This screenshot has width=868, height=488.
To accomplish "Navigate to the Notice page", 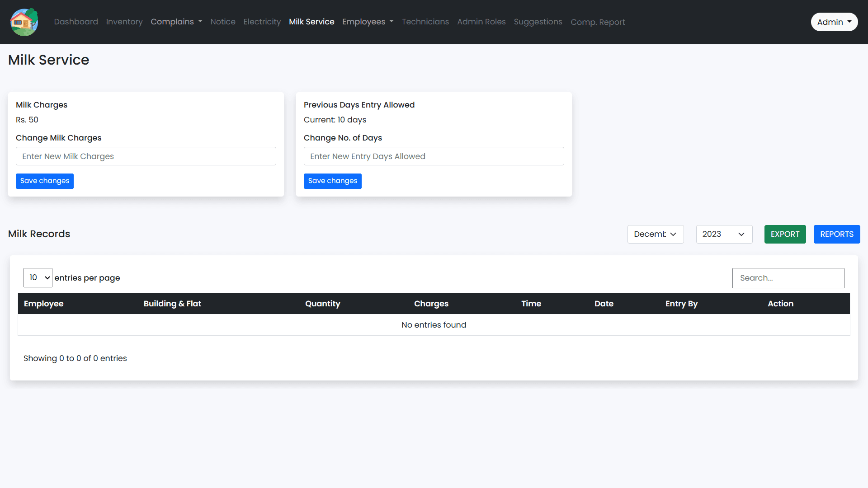I will (x=223, y=22).
